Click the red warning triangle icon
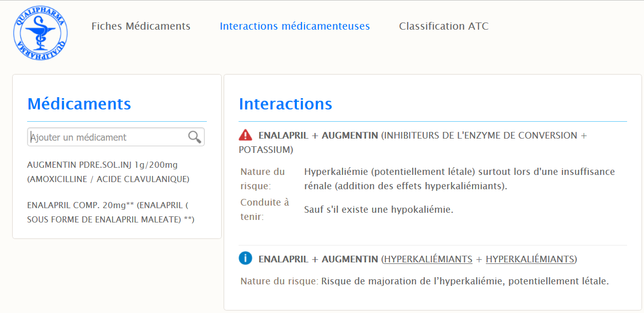This screenshot has height=313, width=644. [x=246, y=135]
